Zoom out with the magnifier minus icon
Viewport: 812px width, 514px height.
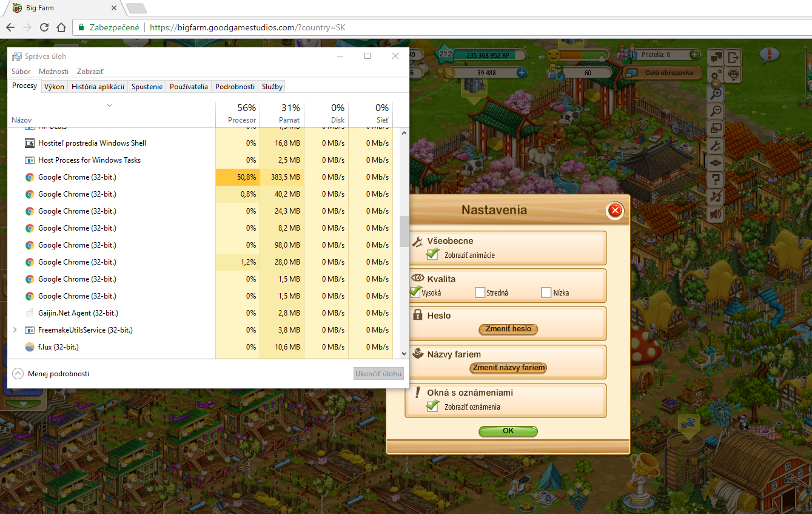tap(716, 110)
